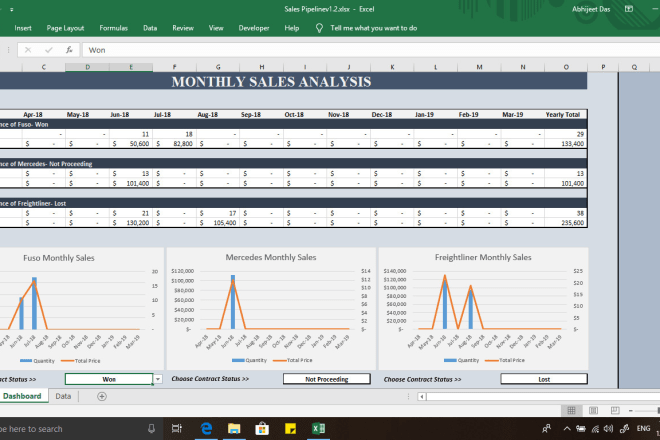The image size is (660, 440).
Task: Select column O header
Action: pos(566,67)
